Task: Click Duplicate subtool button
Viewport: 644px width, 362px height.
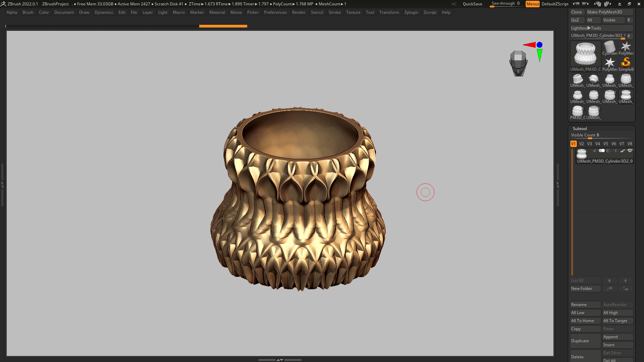Action: point(586,341)
